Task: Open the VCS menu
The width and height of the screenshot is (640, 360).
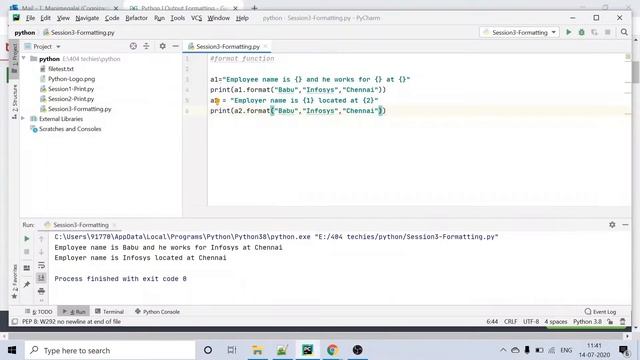Action: tap(196, 18)
